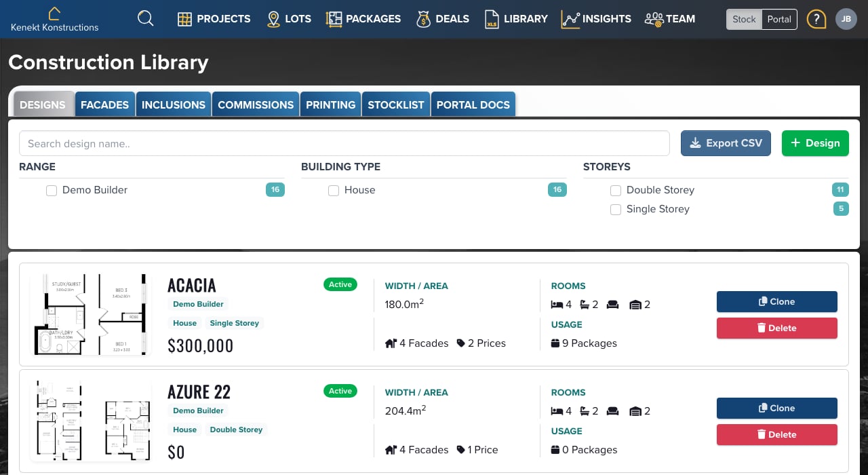This screenshot has width=868, height=475.
Task: Switch to Portal mode
Action: point(779,19)
